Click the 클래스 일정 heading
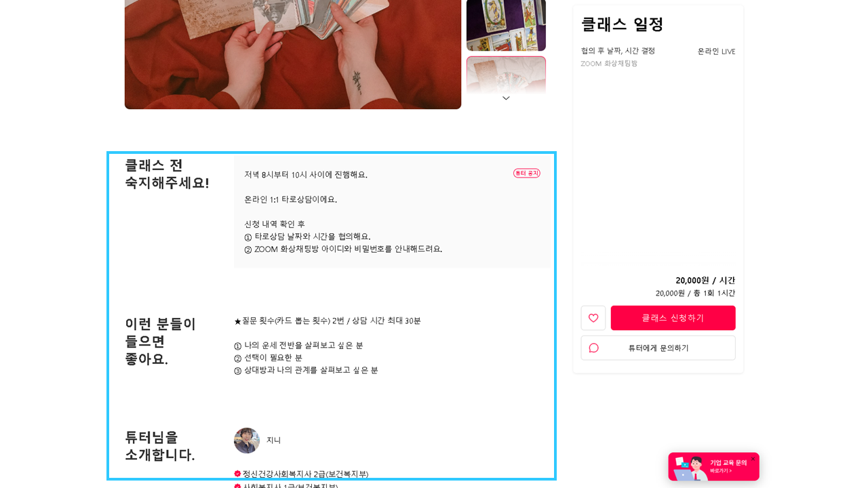Screen dimensions: 868x488 tap(623, 24)
